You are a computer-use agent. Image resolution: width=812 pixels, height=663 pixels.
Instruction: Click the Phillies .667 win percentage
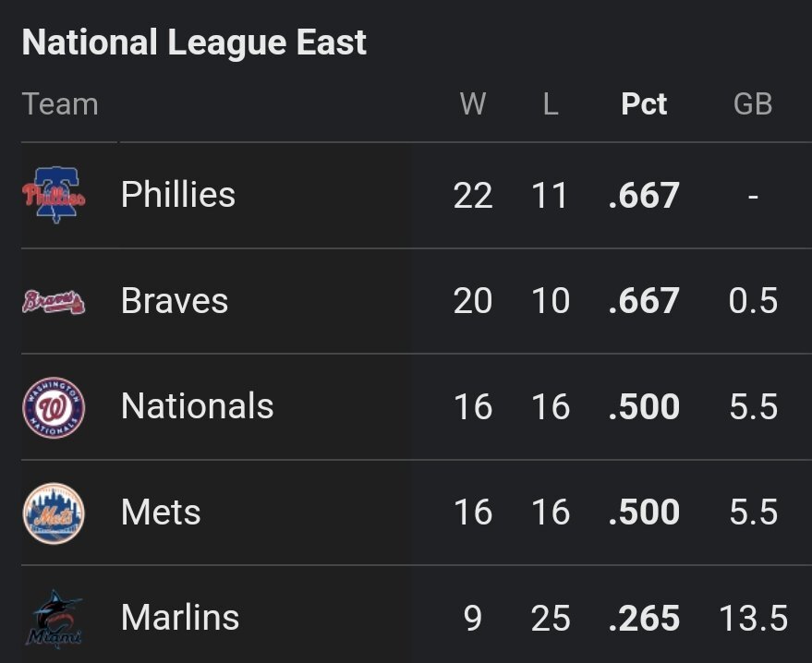[644, 196]
